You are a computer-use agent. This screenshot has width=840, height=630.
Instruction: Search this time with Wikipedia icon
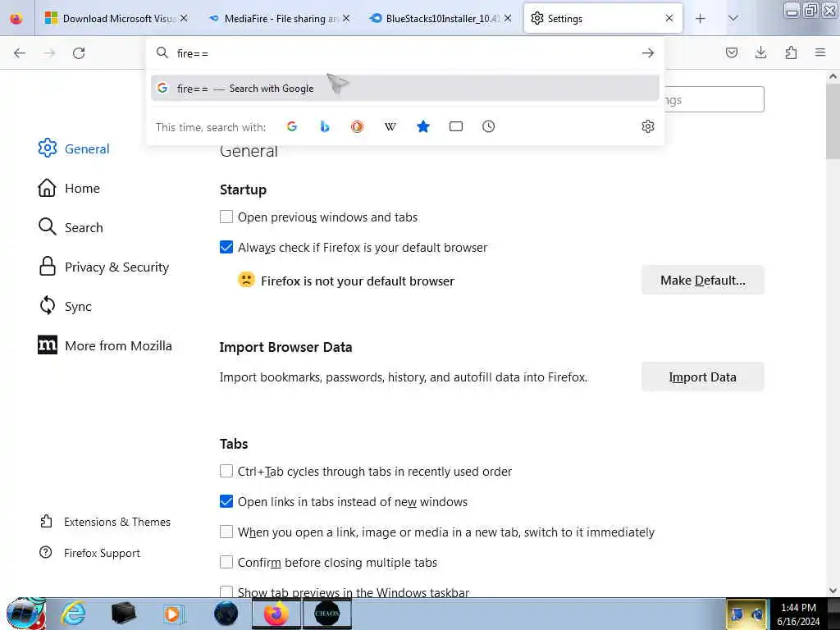click(x=390, y=126)
